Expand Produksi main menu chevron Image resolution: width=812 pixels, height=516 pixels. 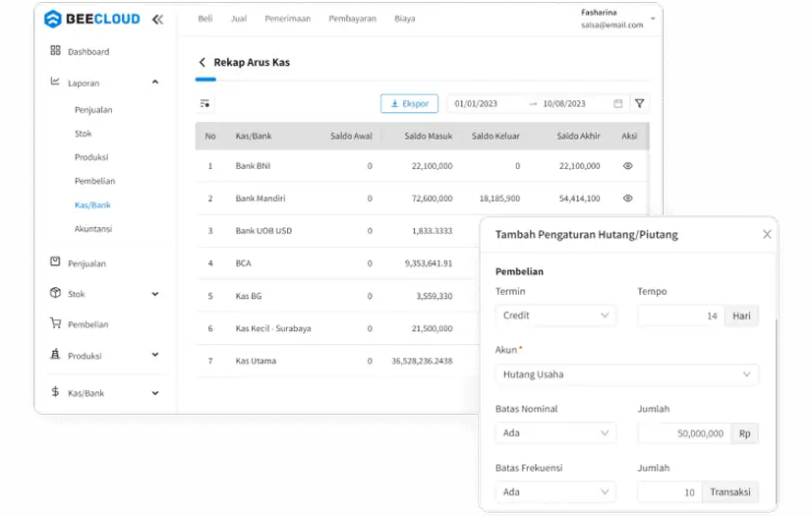[155, 355]
